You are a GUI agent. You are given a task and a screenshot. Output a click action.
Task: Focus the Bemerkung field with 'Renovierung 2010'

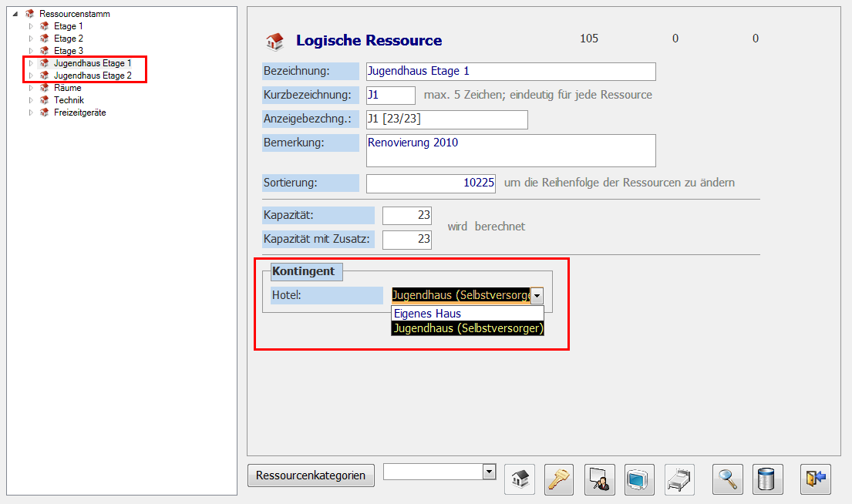pos(510,150)
